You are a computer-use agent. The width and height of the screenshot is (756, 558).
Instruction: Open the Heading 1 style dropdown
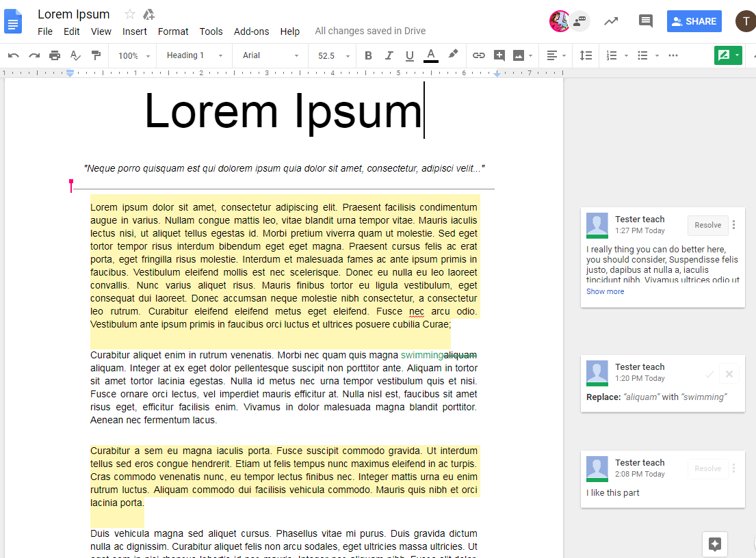click(194, 55)
